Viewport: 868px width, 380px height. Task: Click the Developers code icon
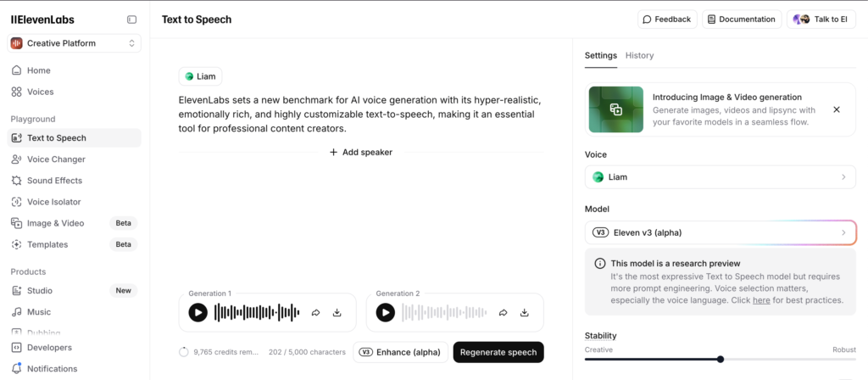coord(17,348)
